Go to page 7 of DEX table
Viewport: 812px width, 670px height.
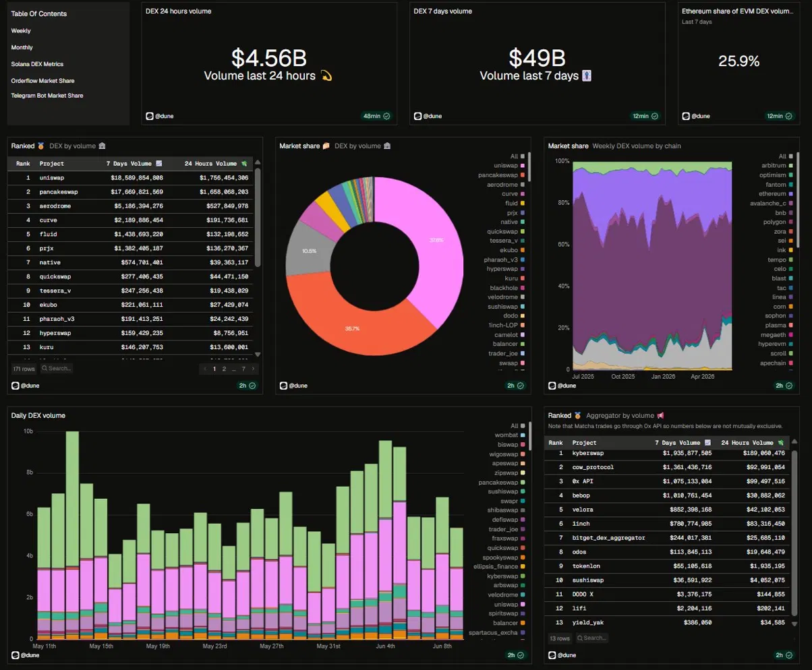click(x=243, y=369)
